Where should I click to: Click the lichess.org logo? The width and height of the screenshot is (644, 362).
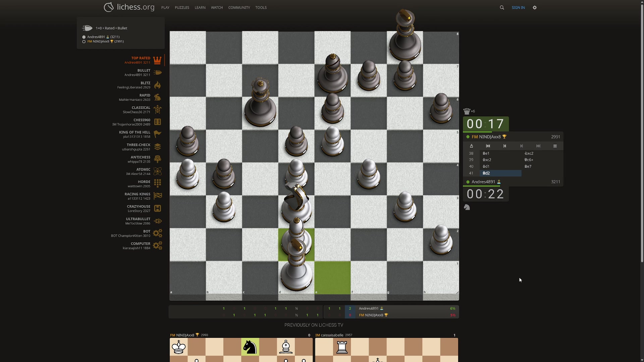click(129, 7)
